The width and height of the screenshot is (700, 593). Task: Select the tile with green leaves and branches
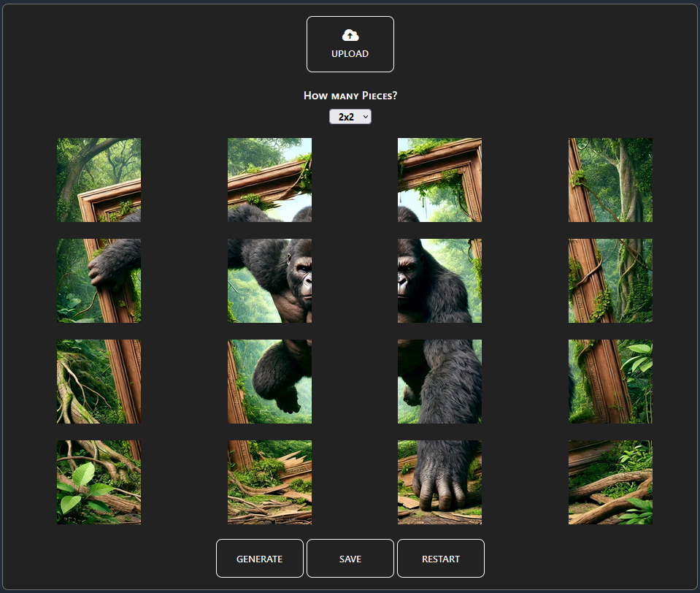99,482
